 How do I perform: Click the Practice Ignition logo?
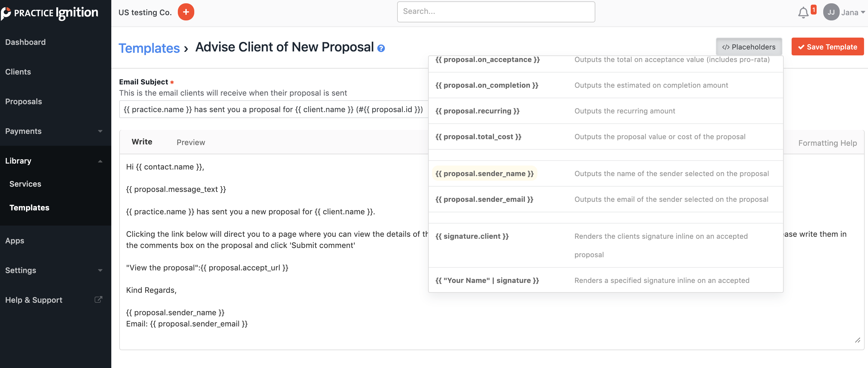pyautogui.click(x=50, y=13)
